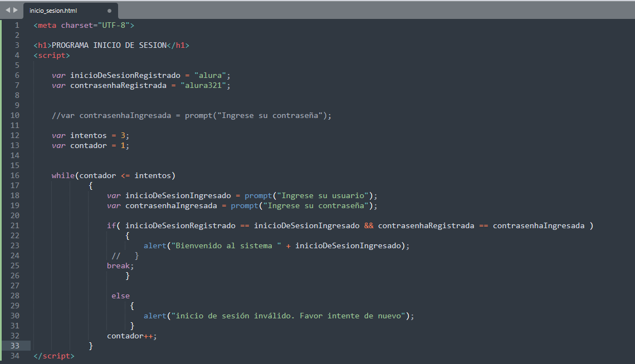Click the break statement
The height and width of the screenshot is (364, 635).
point(120,265)
